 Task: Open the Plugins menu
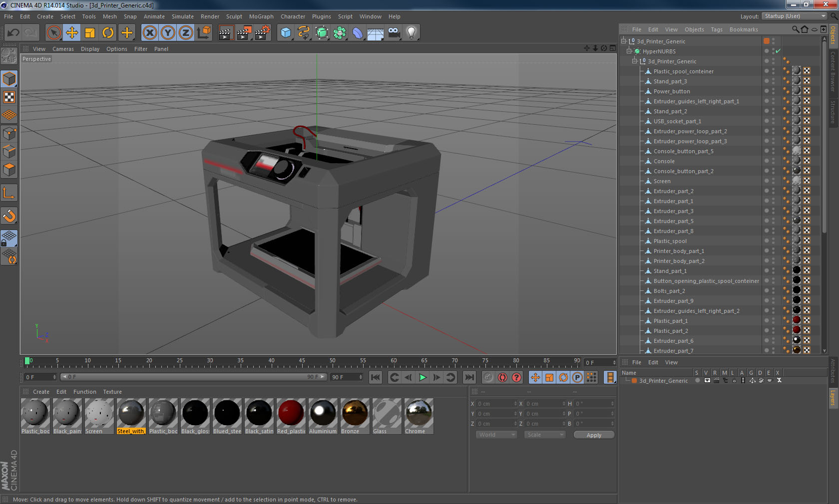pyautogui.click(x=321, y=16)
